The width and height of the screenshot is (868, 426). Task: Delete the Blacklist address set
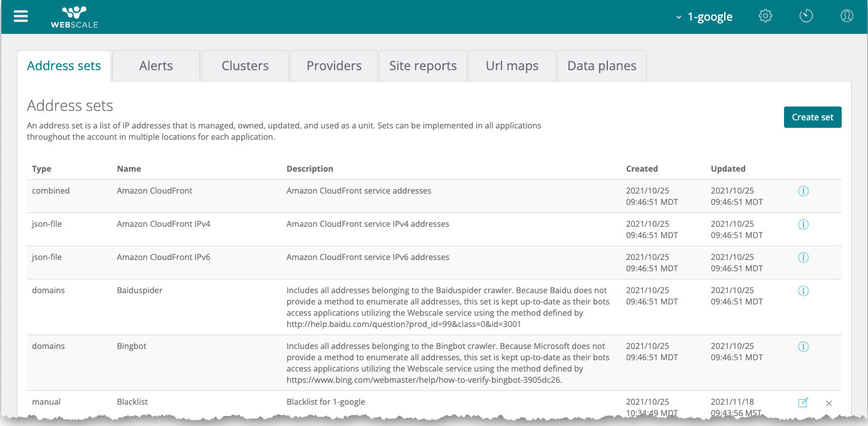829,403
